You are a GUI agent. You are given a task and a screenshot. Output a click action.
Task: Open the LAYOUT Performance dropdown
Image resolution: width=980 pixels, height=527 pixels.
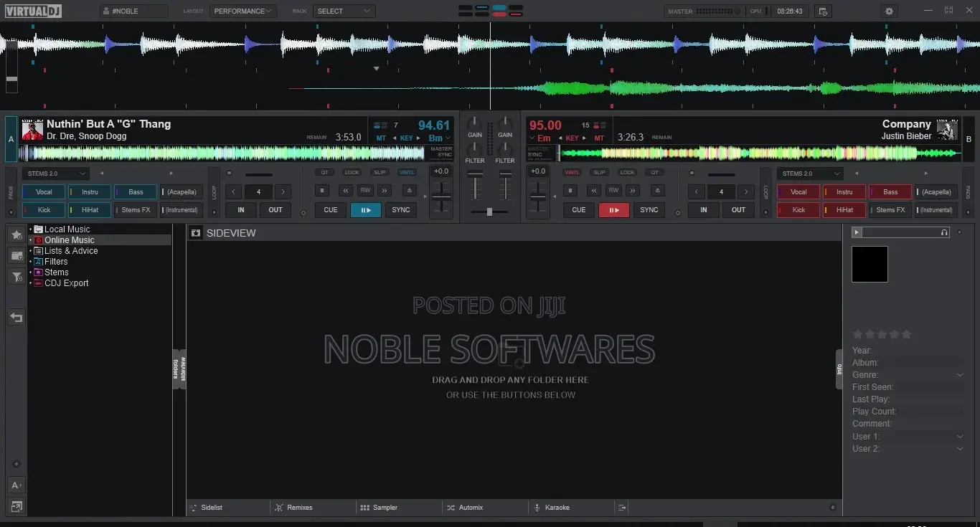coord(243,11)
